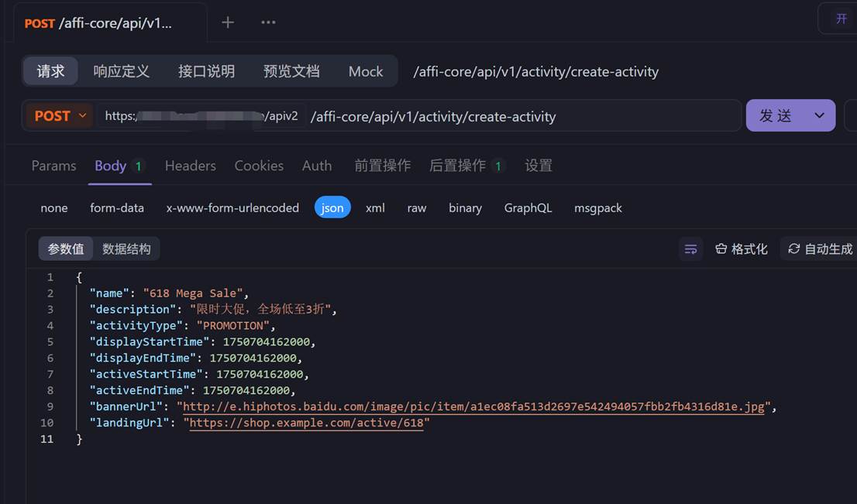Select the binary body type
Image resolution: width=857 pixels, height=504 pixels.
coord(465,208)
